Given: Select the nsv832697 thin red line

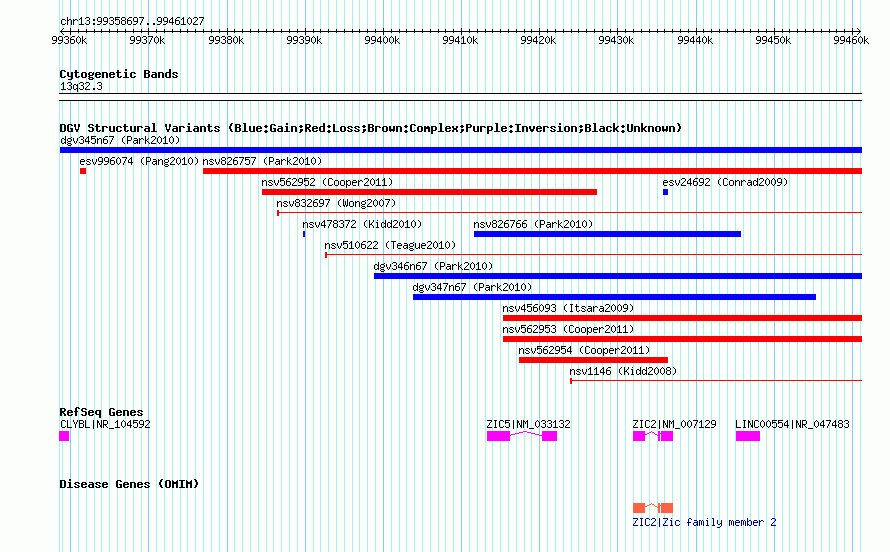Looking at the screenshot, I should pos(569,213).
